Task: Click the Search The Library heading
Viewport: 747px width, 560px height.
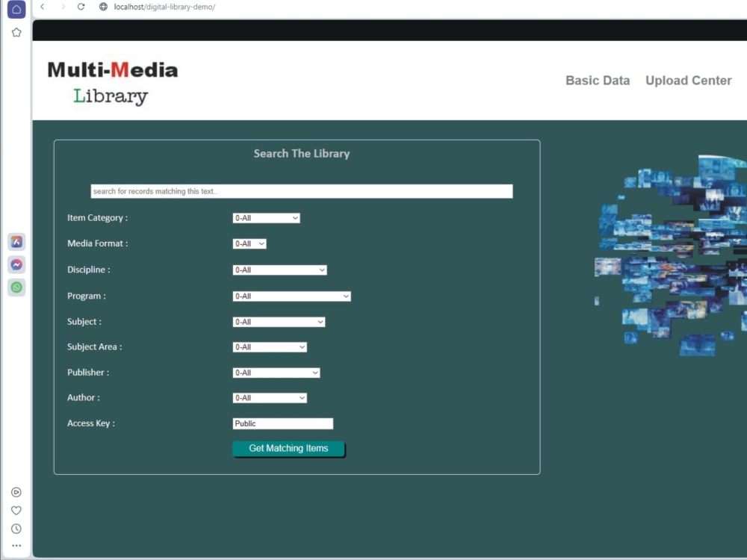Action: point(302,154)
